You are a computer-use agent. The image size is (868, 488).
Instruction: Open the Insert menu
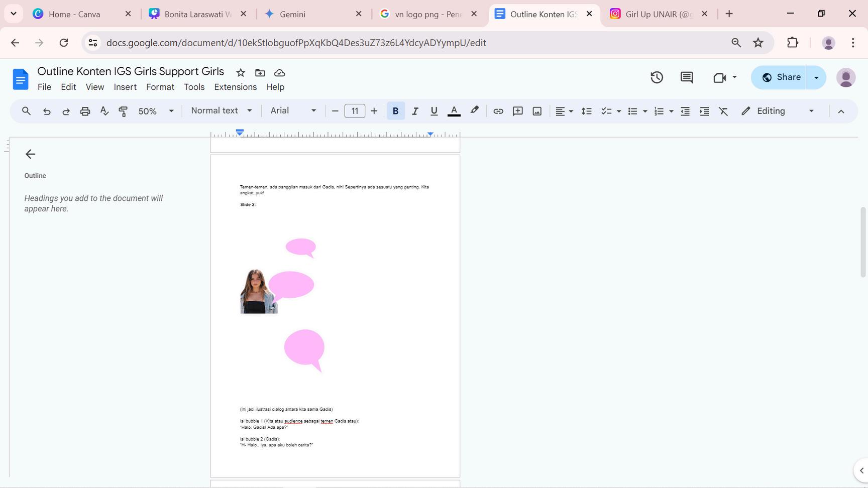[x=125, y=87]
